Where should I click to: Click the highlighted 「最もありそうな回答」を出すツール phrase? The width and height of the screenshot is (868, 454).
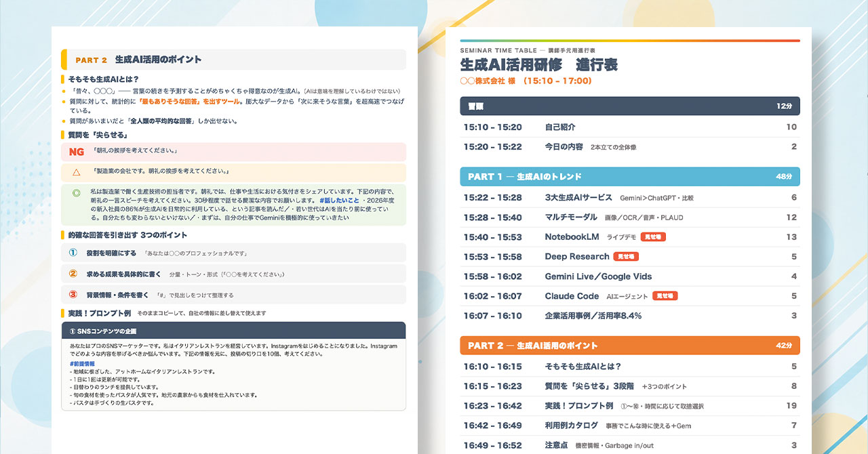pos(188,101)
